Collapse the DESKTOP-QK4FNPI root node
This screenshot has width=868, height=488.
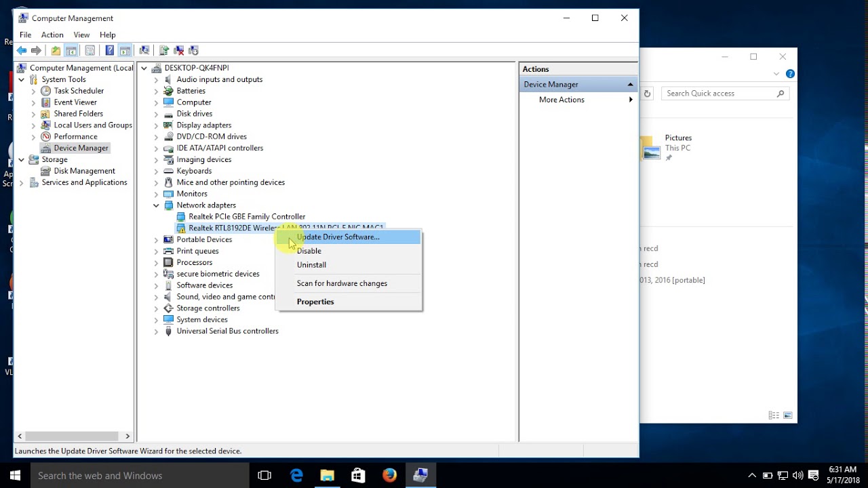(x=144, y=68)
